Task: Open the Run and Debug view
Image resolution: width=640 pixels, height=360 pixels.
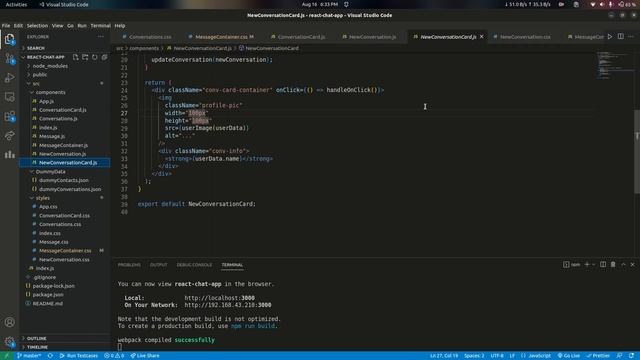Action: pos(9,78)
